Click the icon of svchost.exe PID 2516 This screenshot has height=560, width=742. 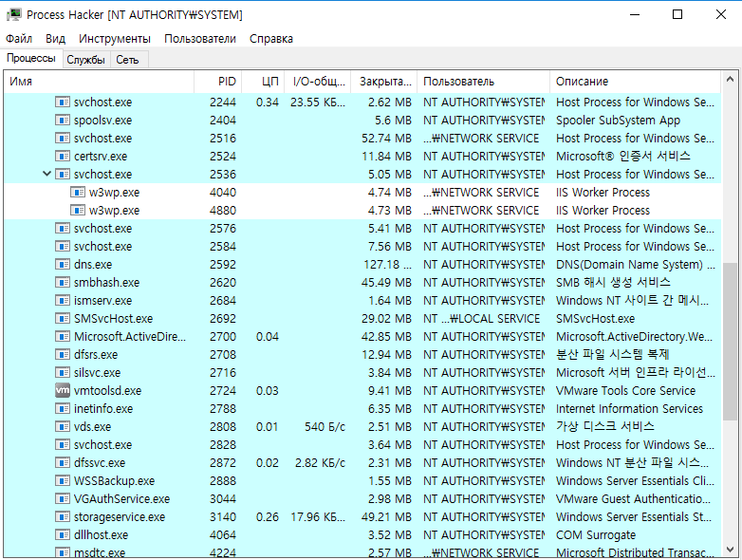63,139
